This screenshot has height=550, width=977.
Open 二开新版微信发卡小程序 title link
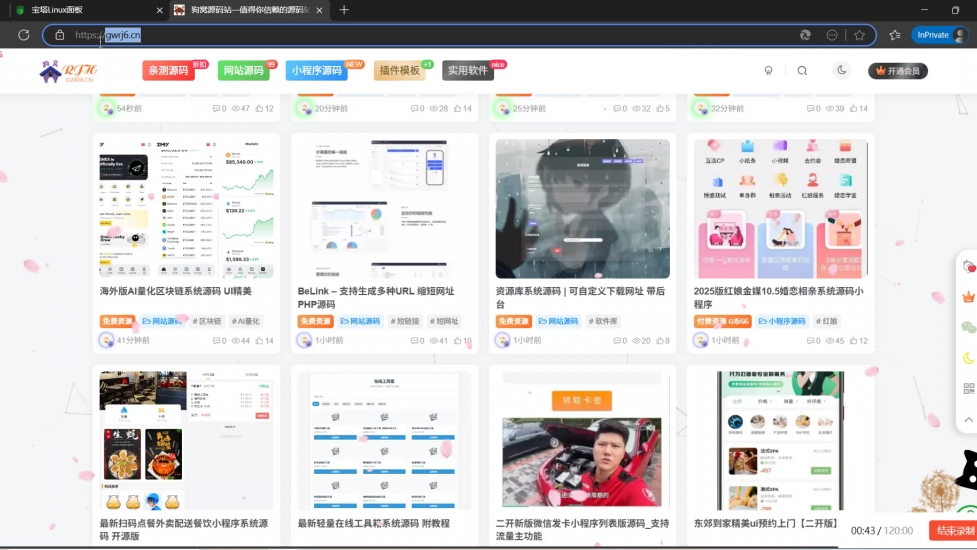(x=583, y=529)
